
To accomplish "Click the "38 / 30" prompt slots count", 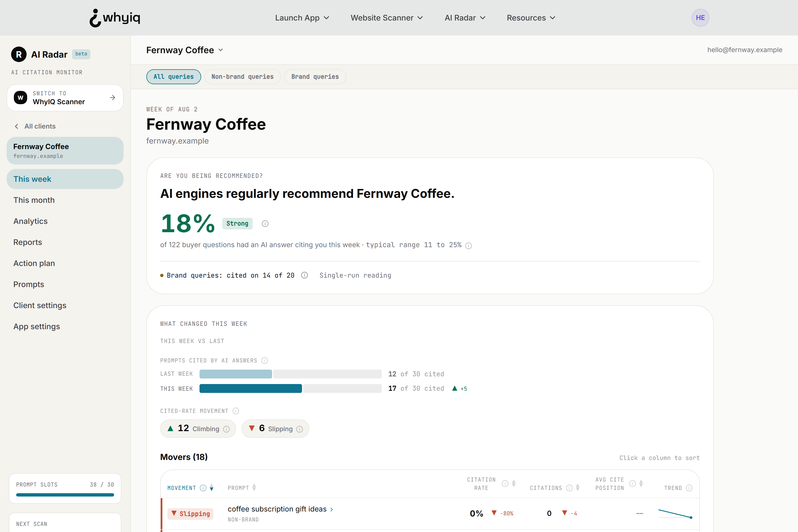I will coord(102,485).
